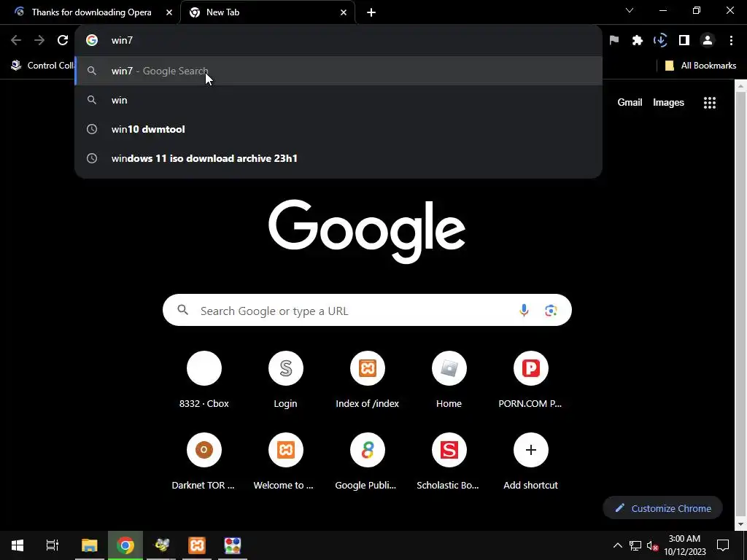Choose the 'win' search suggestion

(338, 100)
